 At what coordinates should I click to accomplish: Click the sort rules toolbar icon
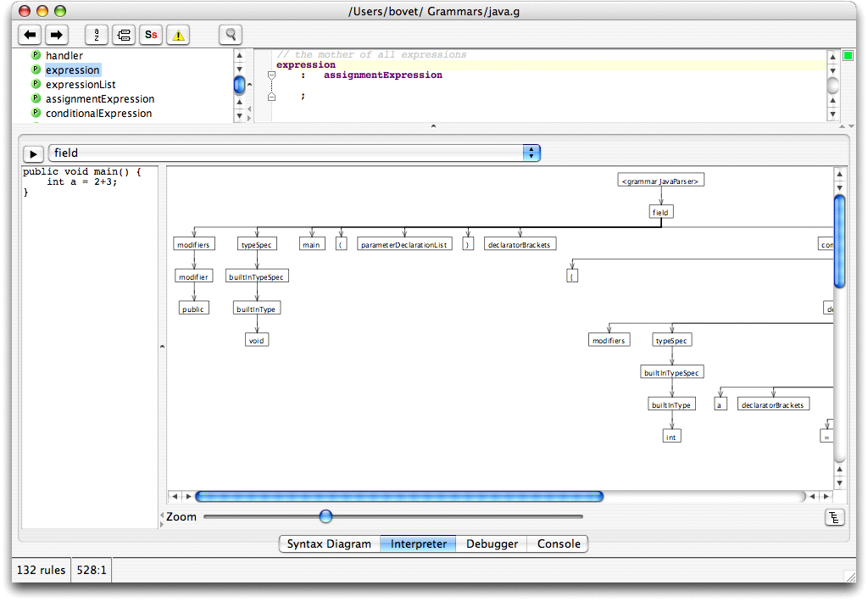click(x=97, y=35)
